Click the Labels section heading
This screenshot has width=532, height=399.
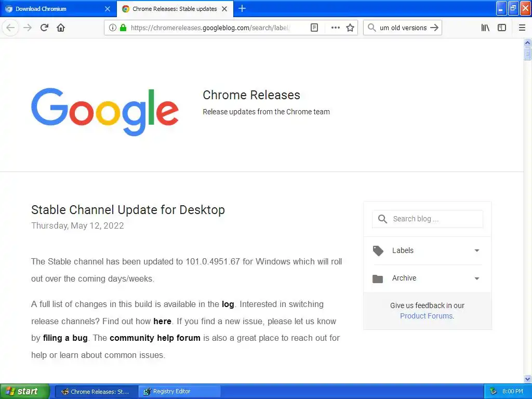[403, 250]
